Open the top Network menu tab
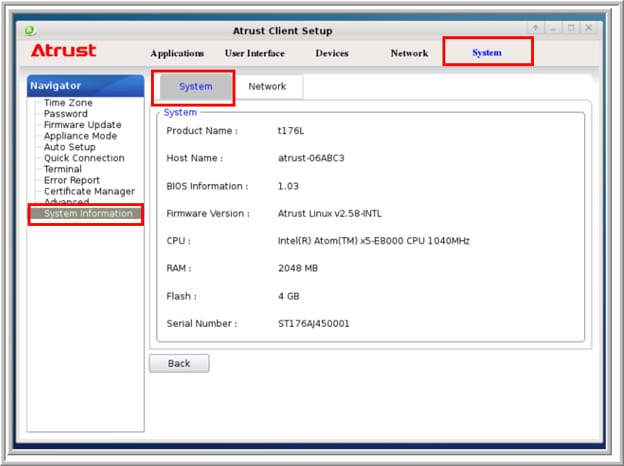Image resolution: width=624 pixels, height=466 pixels. coord(409,53)
